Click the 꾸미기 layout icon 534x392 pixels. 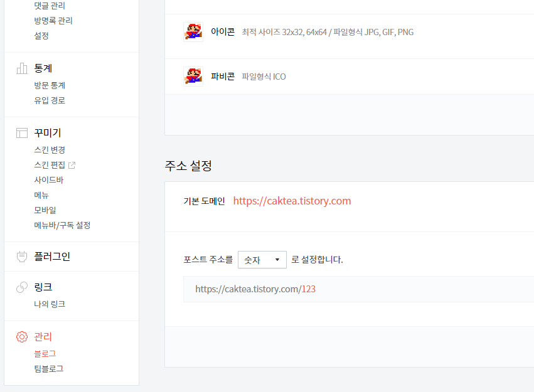click(22, 133)
